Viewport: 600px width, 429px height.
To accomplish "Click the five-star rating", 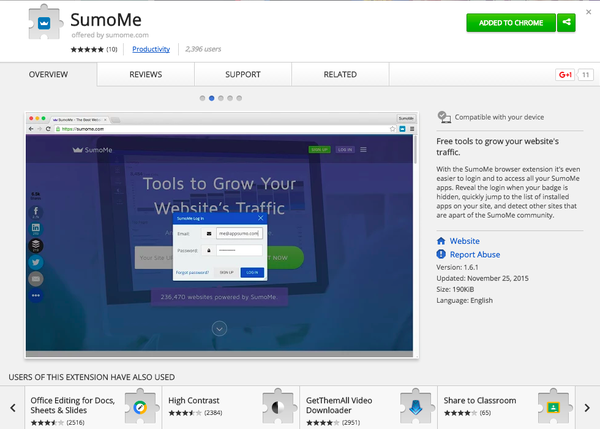I will [x=87, y=49].
